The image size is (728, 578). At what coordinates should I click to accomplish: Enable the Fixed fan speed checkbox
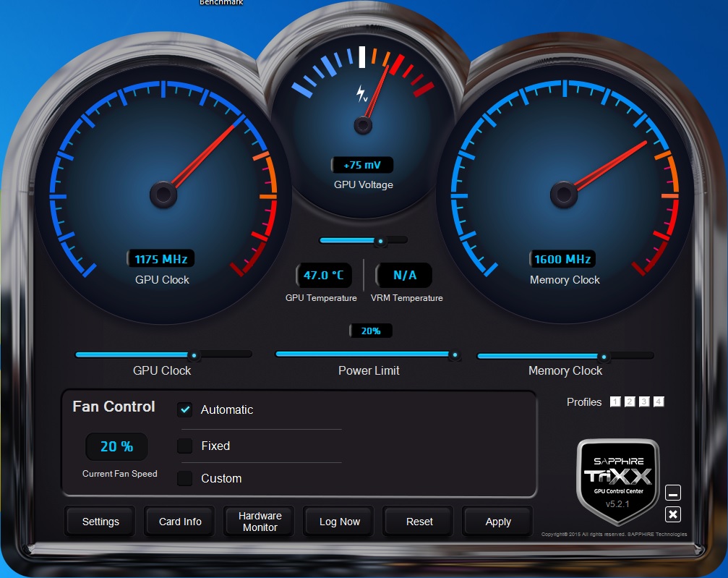coord(185,446)
